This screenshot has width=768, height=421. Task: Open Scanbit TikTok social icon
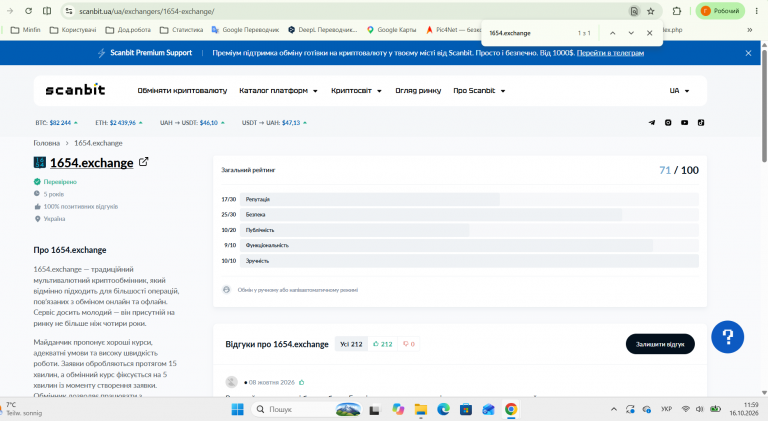coord(701,122)
